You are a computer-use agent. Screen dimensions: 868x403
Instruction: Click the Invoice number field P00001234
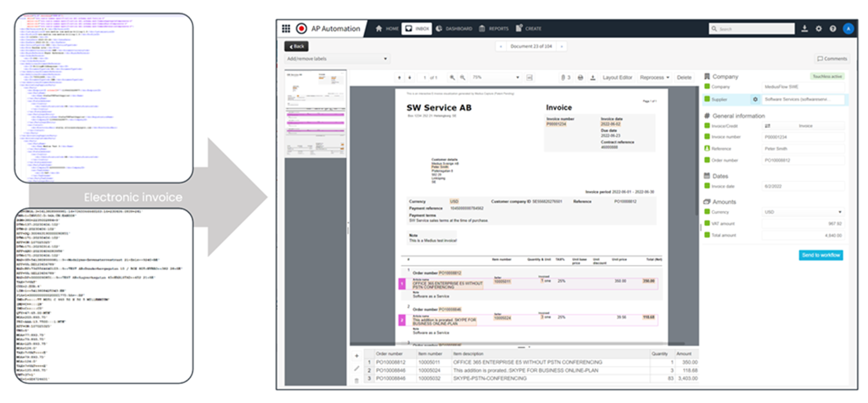point(803,137)
